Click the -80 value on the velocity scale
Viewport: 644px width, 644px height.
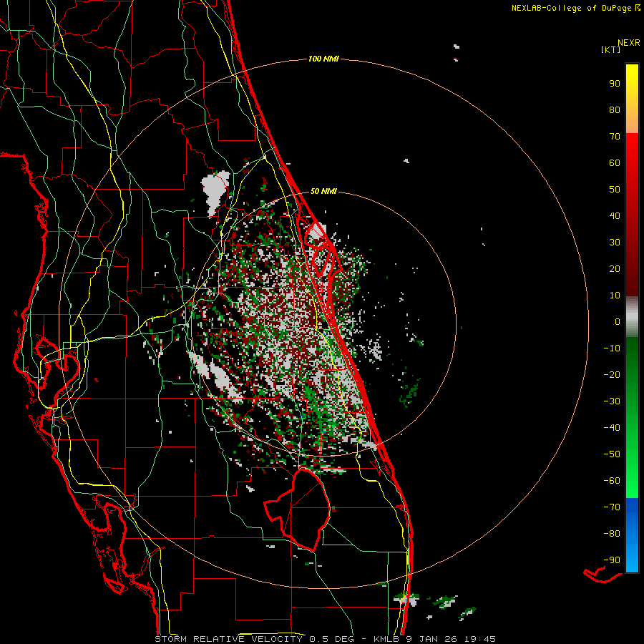[612, 534]
